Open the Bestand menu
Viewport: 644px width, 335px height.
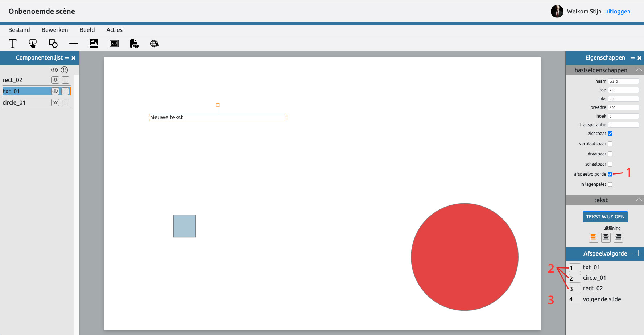(x=19, y=30)
